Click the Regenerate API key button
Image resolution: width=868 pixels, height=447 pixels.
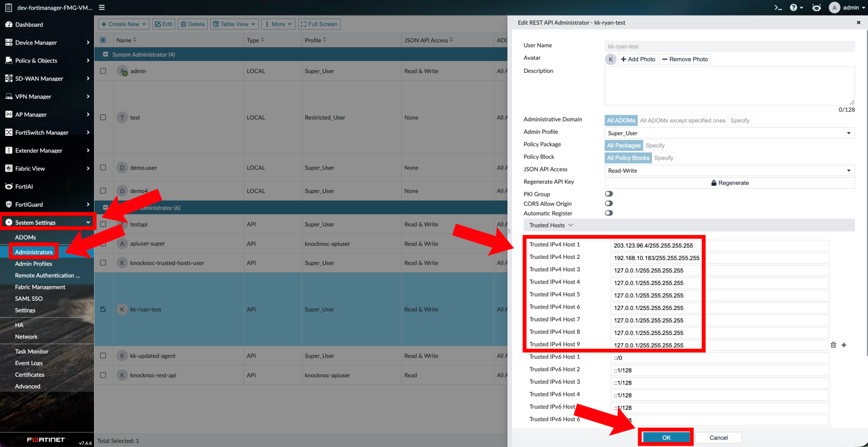click(729, 183)
